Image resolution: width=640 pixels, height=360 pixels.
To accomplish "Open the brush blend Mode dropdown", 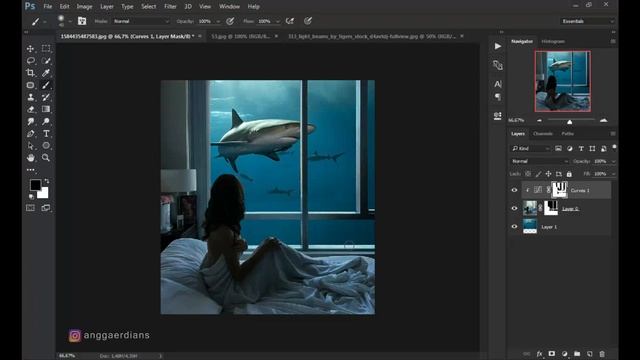I will tap(141, 21).
